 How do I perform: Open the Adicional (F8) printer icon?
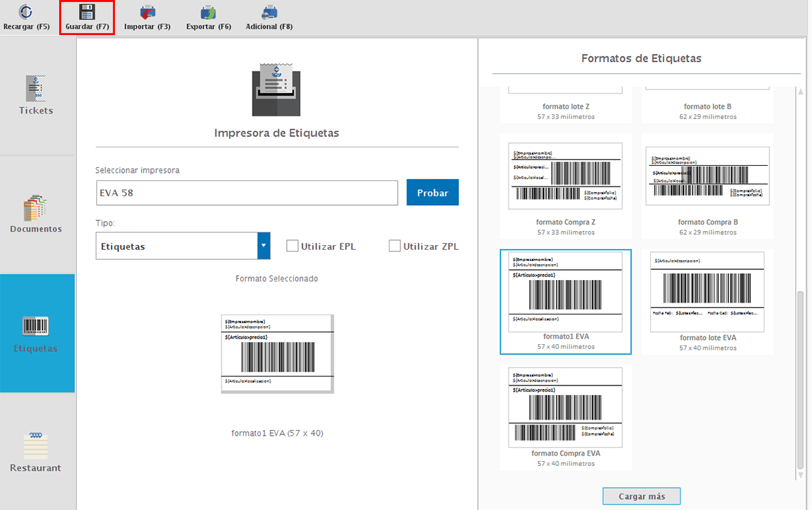tap(269, 13)
